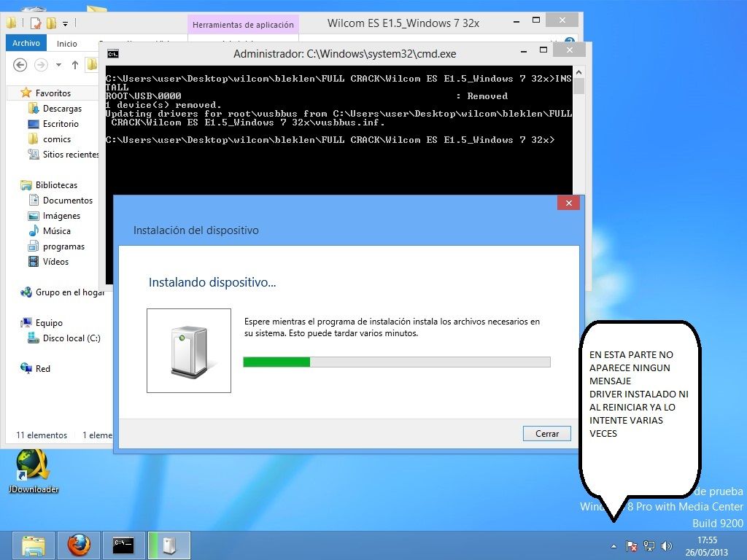Click '11 elementos' in status bar
Screen dimensions: 747x560
coord(42,435)
